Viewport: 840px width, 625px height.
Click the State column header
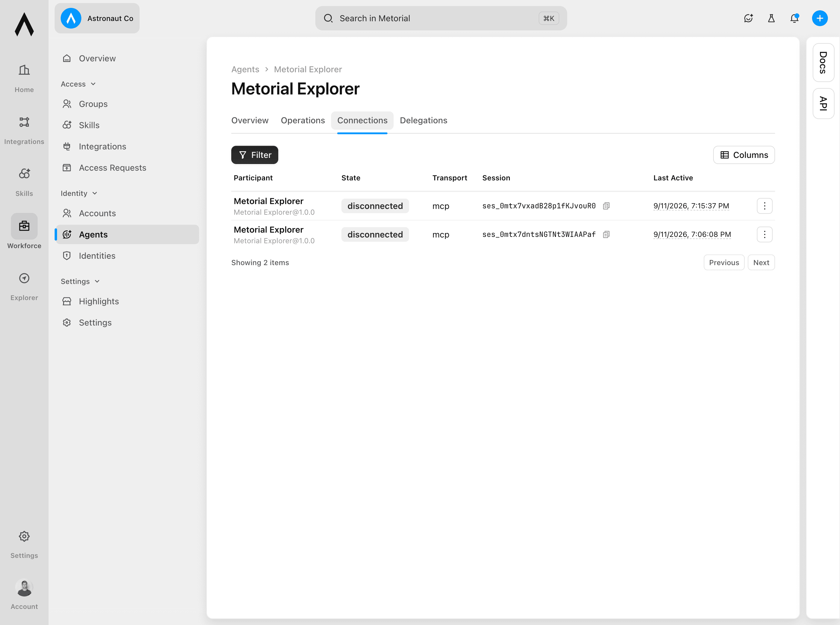351,178
